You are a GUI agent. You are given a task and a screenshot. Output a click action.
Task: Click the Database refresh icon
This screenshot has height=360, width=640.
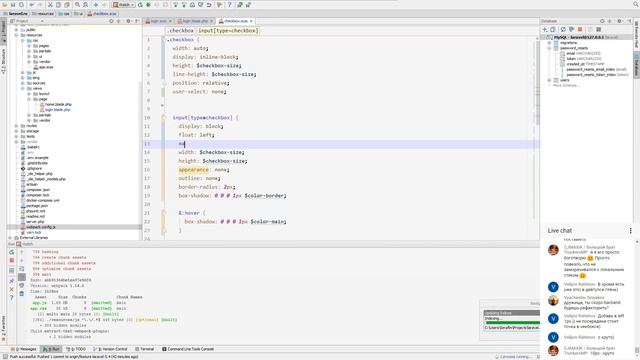[x=563, y=29]
